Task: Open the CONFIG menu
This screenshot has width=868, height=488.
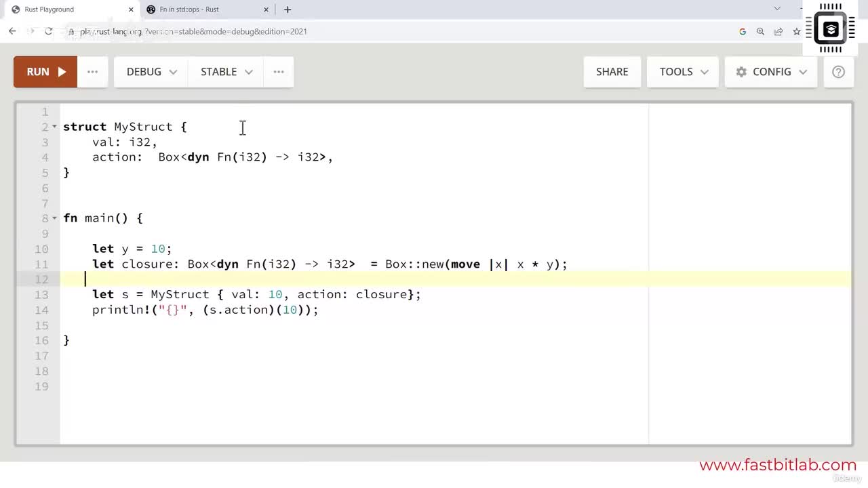Action: coord(771,72)
